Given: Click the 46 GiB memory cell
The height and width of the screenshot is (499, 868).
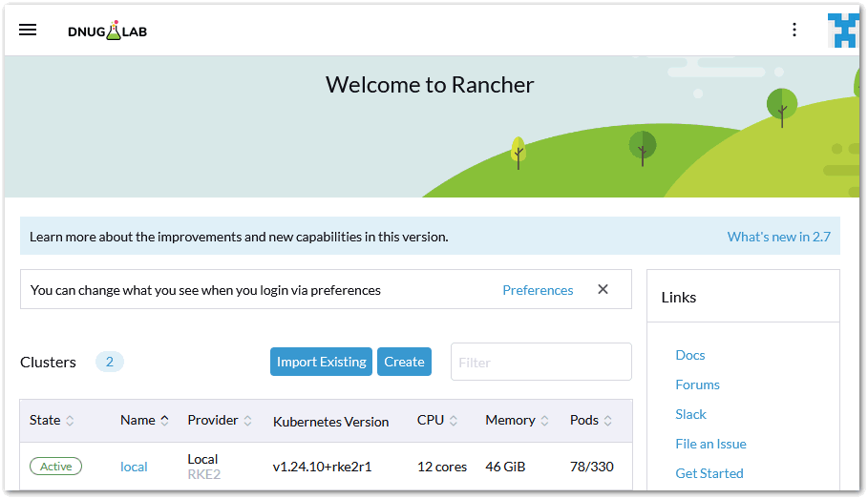Looking at the screenshot, I should point(505,467).
